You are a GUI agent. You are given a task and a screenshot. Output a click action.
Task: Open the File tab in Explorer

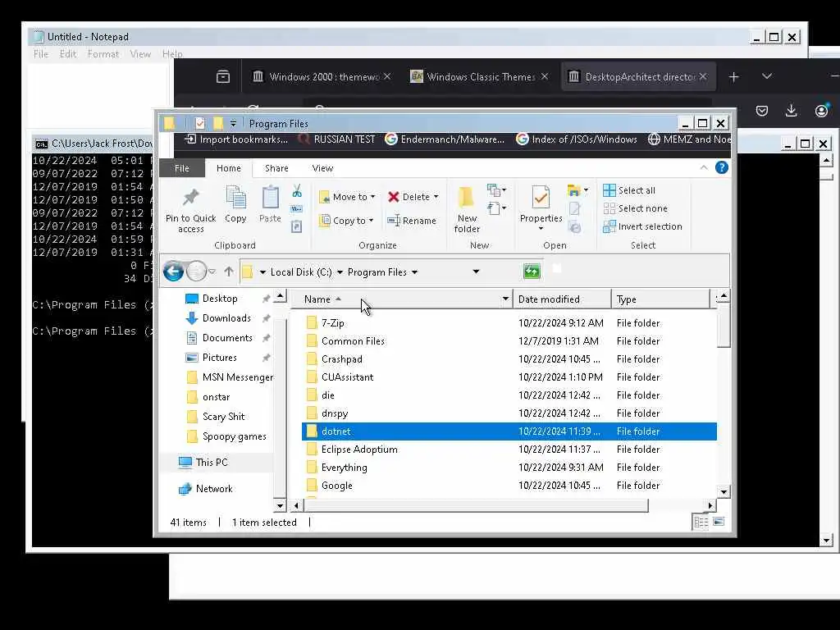[x=181, y=168]
